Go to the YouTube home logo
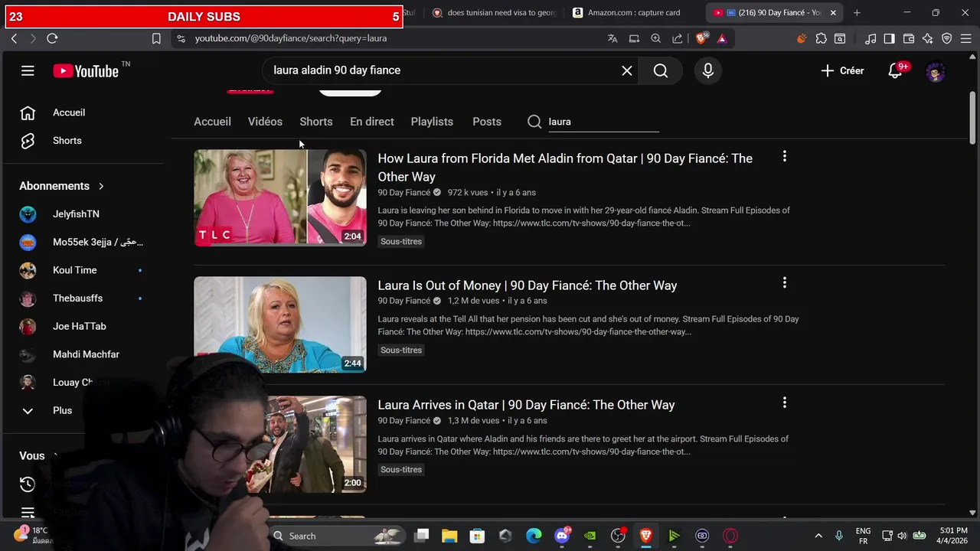 point(86,71)
